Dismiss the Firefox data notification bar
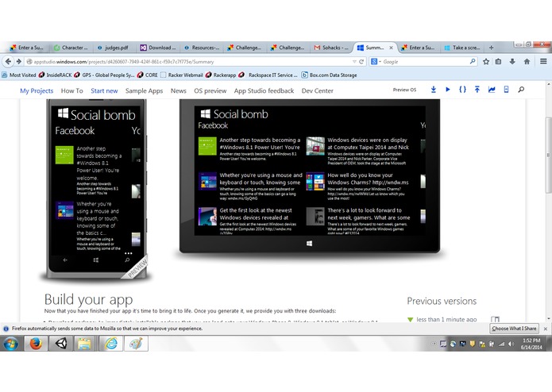552x392 pixels. point(546,329)
